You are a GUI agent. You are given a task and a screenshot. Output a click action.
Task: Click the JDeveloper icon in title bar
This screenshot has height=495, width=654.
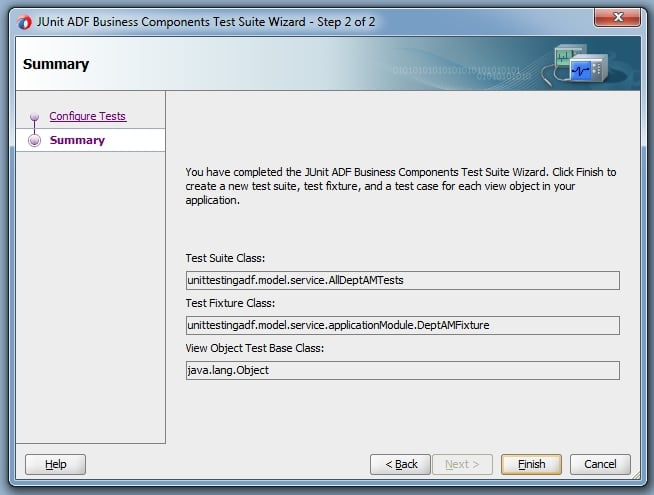24,22
